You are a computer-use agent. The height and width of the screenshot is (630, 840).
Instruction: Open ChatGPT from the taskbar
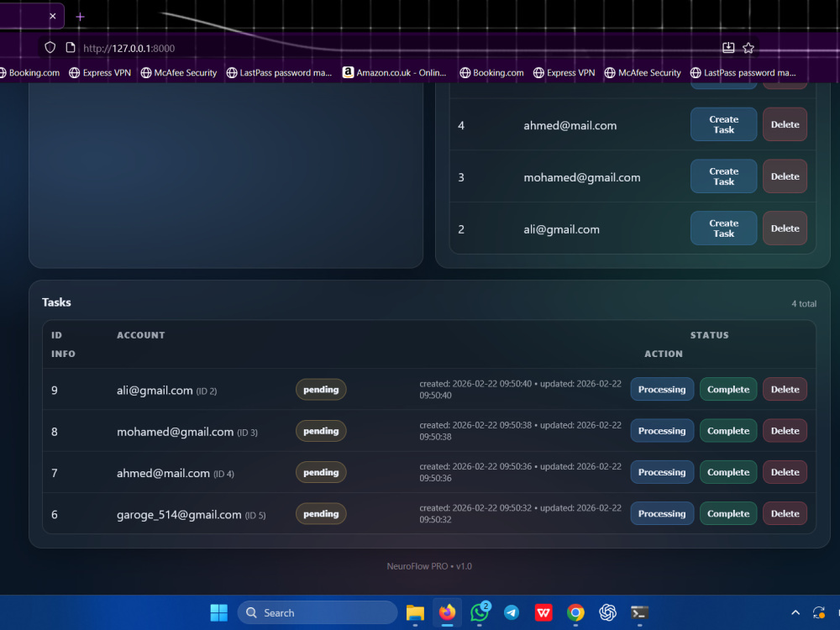pyautogui.click(x=608, y=612)
